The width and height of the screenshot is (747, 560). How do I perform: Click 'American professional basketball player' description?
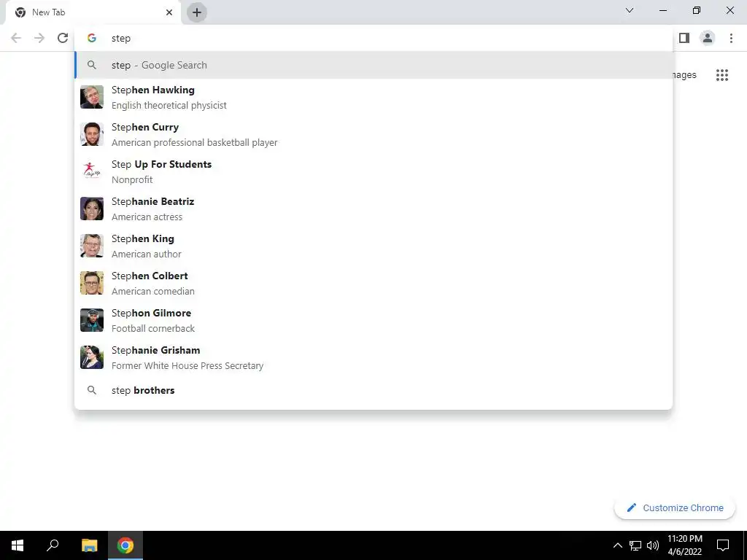coord(194,142)
